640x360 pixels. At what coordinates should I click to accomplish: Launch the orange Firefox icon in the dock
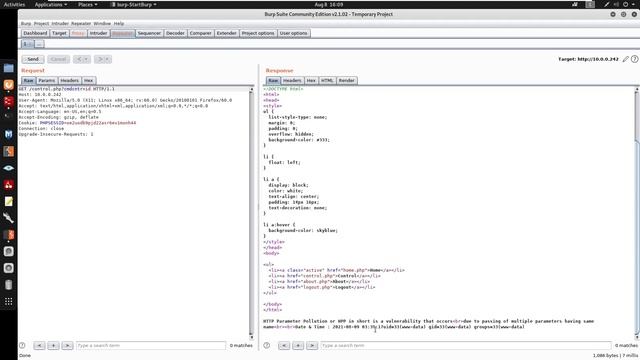[9, 84]
